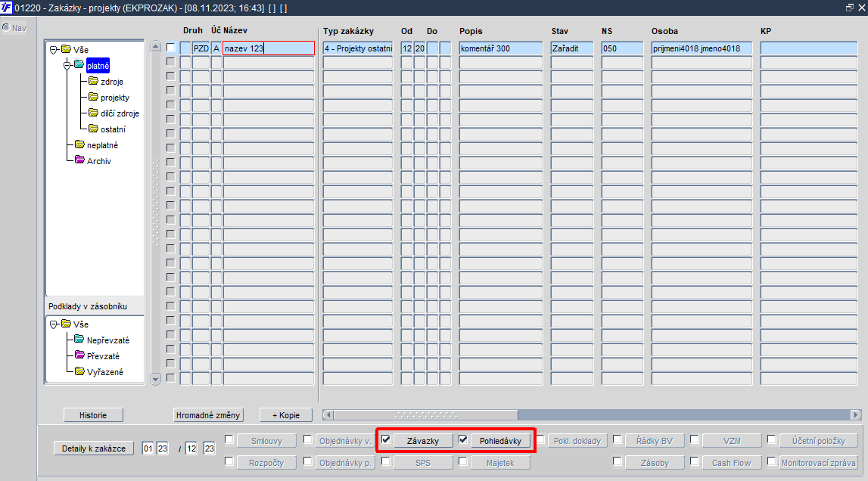
Task: Select the neplatné folder icon
Action: (79, 144)
